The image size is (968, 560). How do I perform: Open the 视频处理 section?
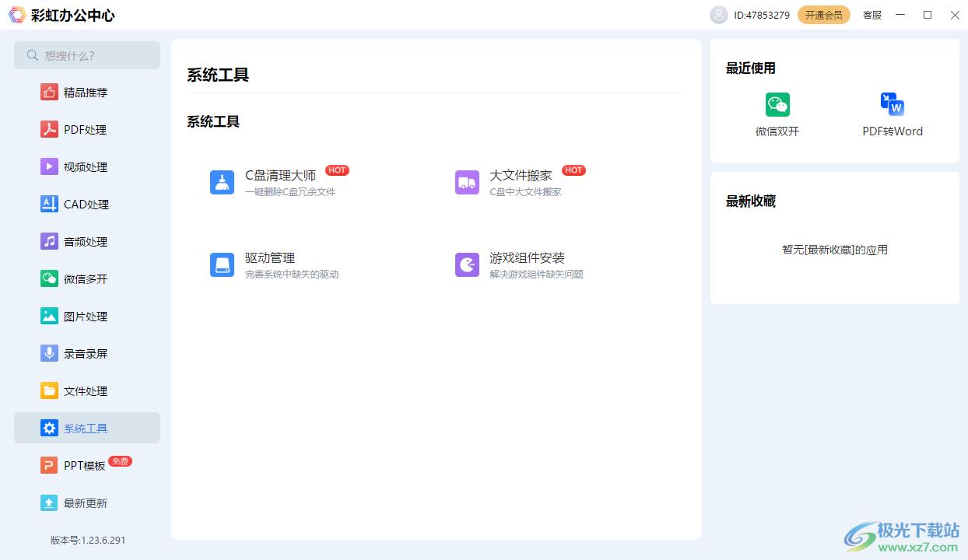click(86, 167)
